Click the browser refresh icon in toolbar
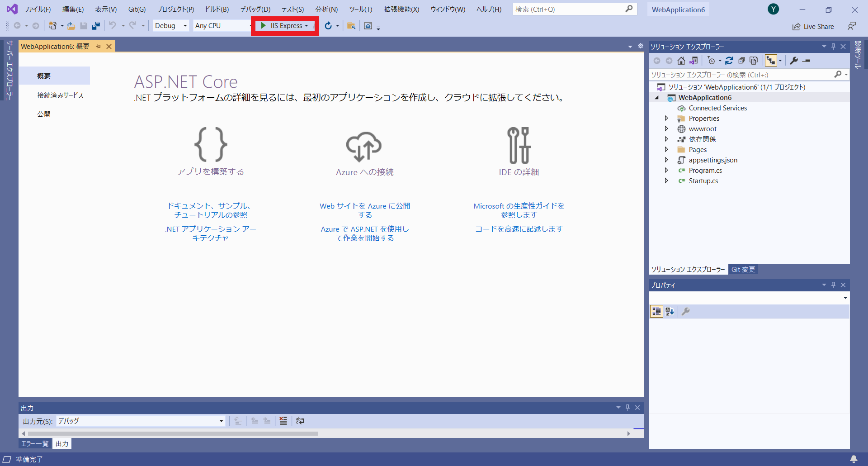Screen dimensions: 868x466 coord(328,26)
